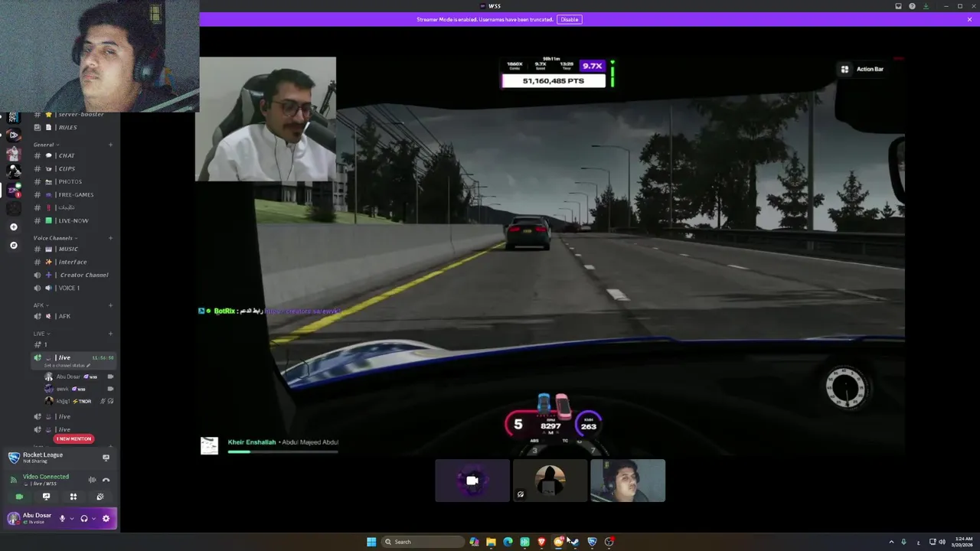Open Discover servers compass icon

click(13, 245)
